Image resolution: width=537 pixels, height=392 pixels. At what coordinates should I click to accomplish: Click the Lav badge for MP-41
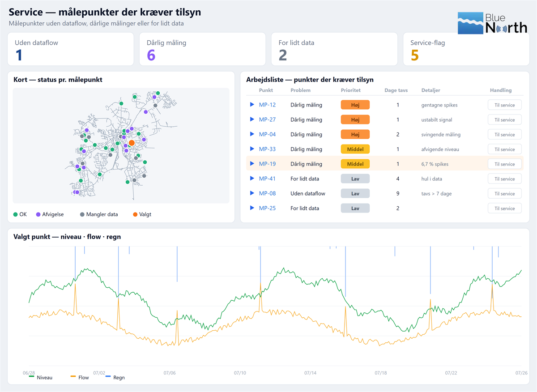355,179
